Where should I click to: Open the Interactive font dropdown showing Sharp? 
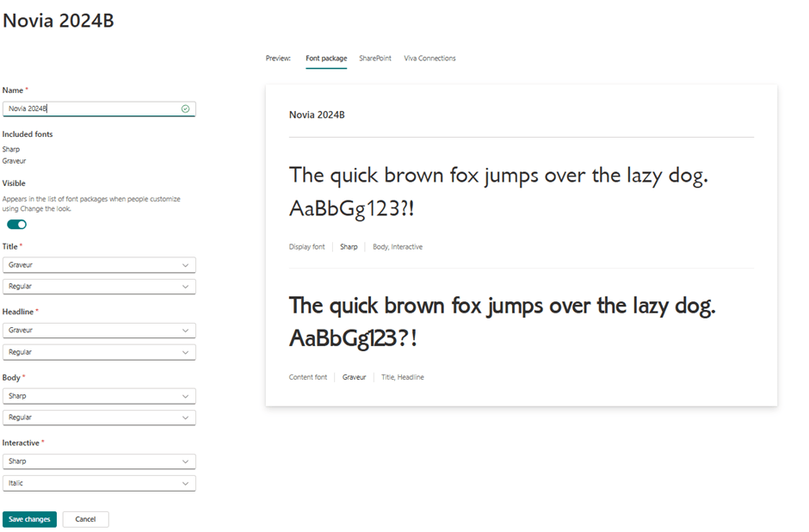tap(99, 461)
